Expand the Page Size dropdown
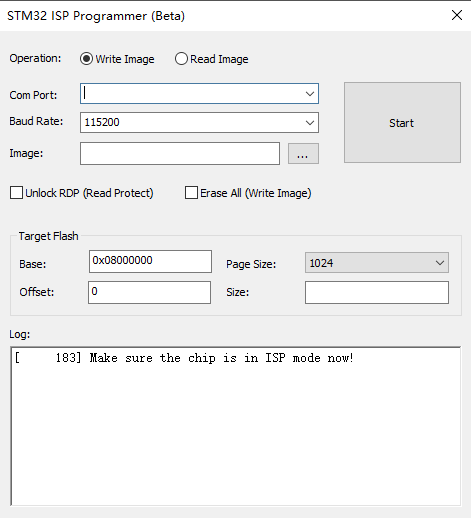The image size is (471, 518). 377,263
